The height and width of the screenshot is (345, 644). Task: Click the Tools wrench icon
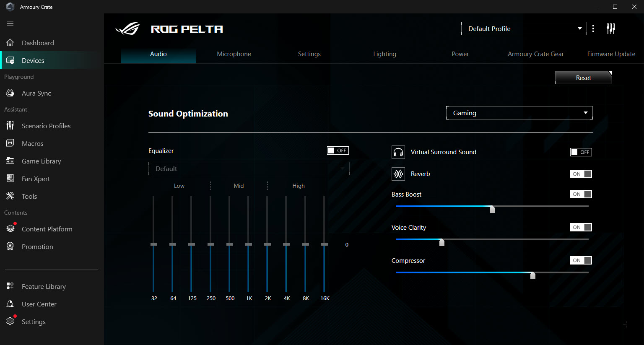click(x=10, y=196)
